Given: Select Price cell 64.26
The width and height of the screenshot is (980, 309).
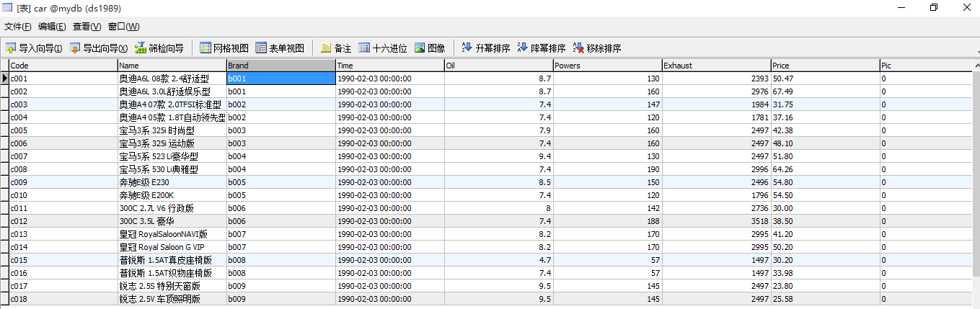Looking at the screenshot, I should point(826,169).
